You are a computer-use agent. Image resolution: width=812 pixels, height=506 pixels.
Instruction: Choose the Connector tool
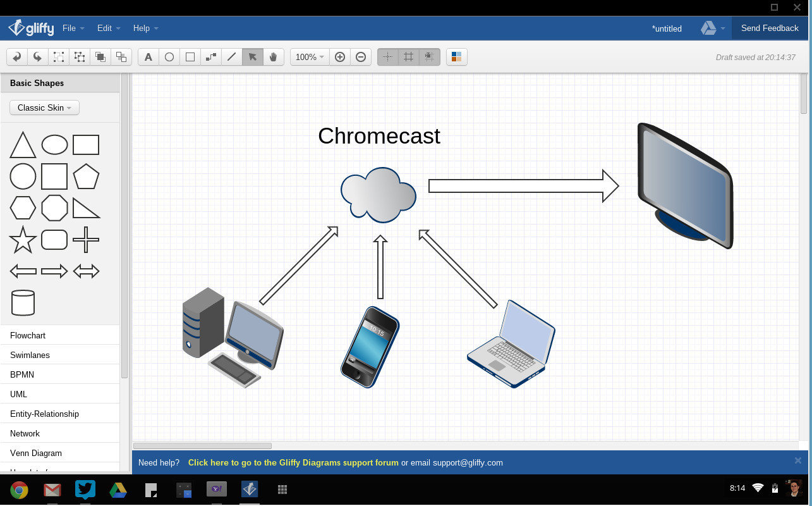click(210, 57)
